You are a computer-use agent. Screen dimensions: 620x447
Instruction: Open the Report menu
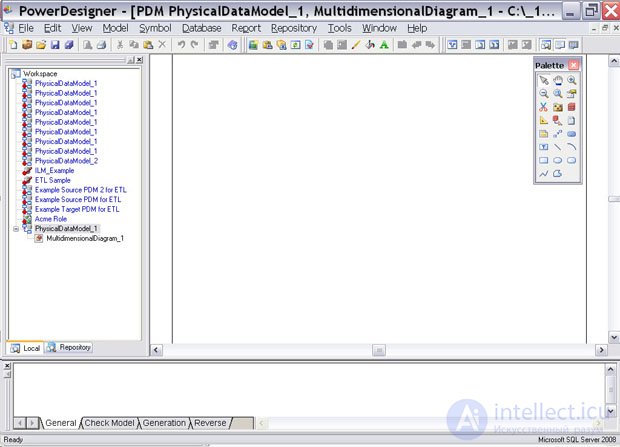[x=246, y=28]
